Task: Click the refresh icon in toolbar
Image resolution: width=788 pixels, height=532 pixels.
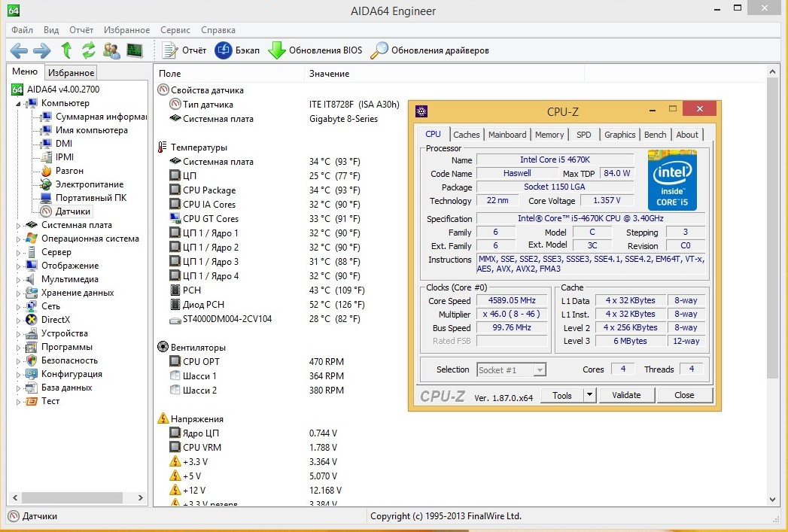Action: pos(89,50)
